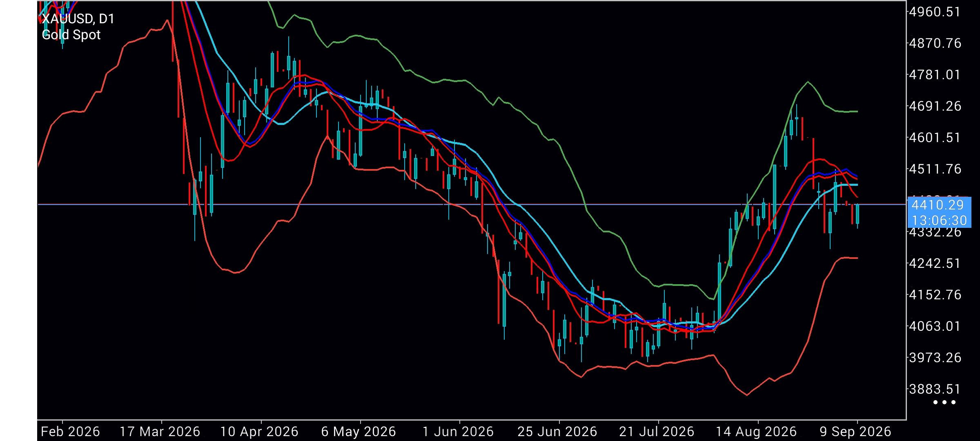Image resolution: width=980 pixels, height=441 pixels.
Task: Click the 4063.01 price axis label
Action: pos(935,326)
